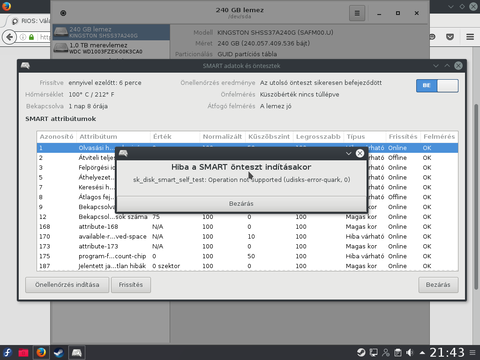Click the site info icon in Firefox address bar
This screenshot has height=360, width=480.
23,37
